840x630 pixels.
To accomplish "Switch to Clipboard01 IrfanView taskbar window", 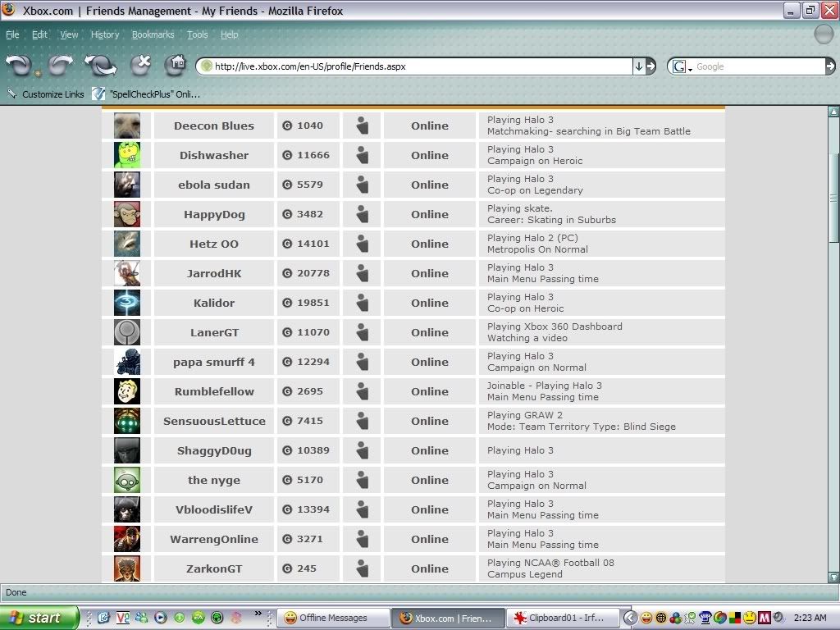I will click(x=563, y=618).
